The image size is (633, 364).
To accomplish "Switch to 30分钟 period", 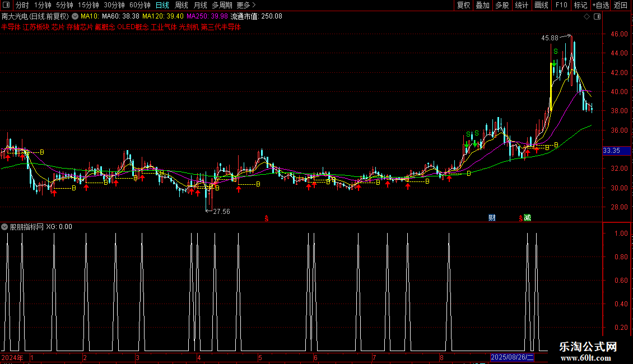I will (114, 5).
